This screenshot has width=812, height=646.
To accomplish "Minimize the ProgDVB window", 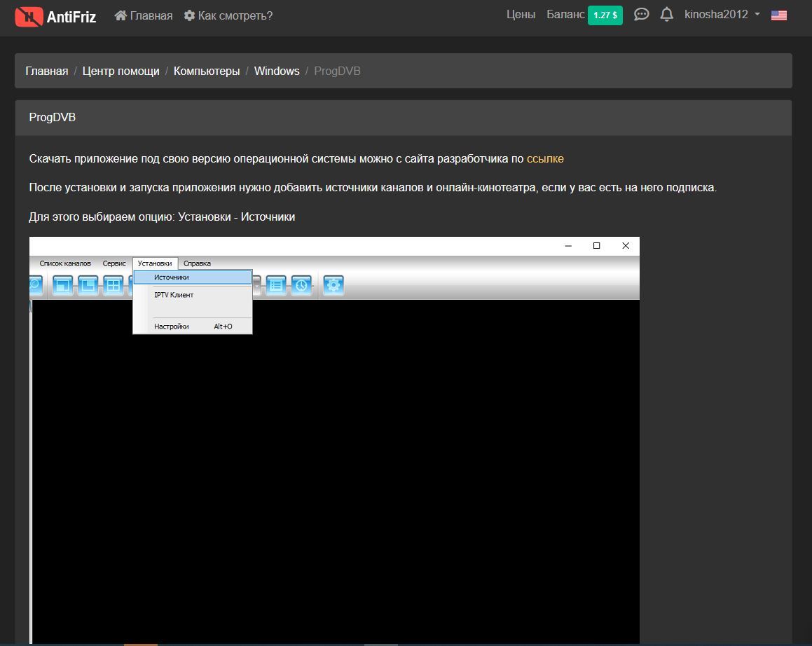I will tap(568, 245).
